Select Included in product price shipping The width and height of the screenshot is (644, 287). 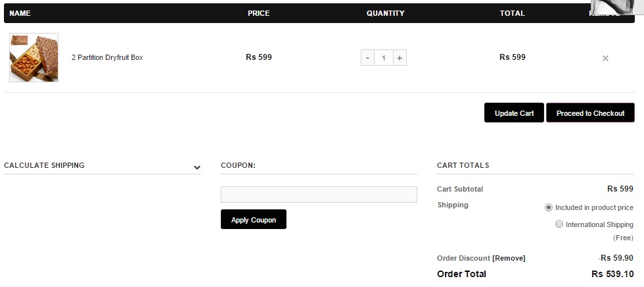(549, 207)
